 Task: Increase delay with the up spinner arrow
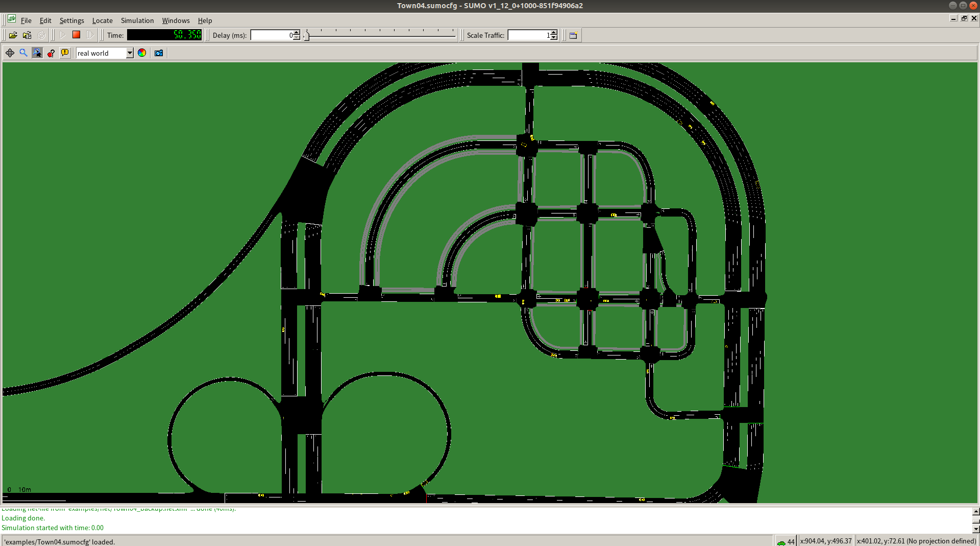coord(297,33)
